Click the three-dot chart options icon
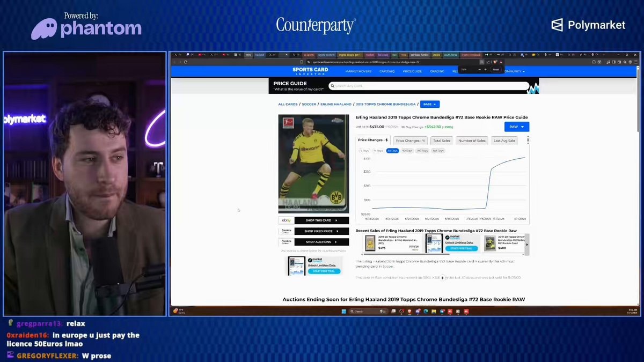Image resolution: width=644 pixels, height=362 pixels. [528, 140]
